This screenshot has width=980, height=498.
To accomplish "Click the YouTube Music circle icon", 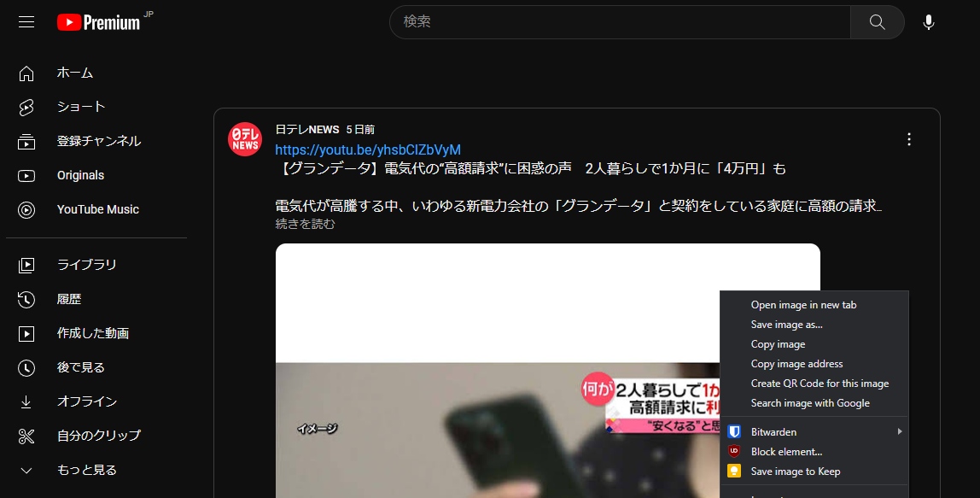I will [26, 210].
